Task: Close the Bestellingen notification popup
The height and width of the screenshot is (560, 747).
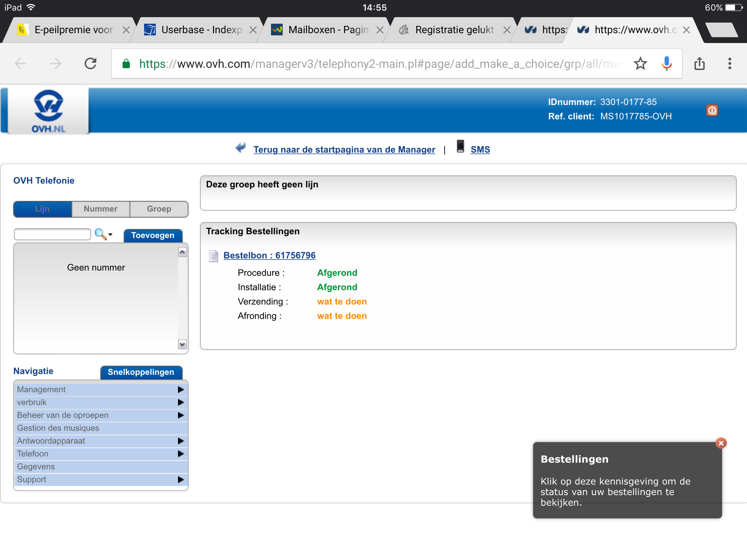Action: [x=721, y=443]
